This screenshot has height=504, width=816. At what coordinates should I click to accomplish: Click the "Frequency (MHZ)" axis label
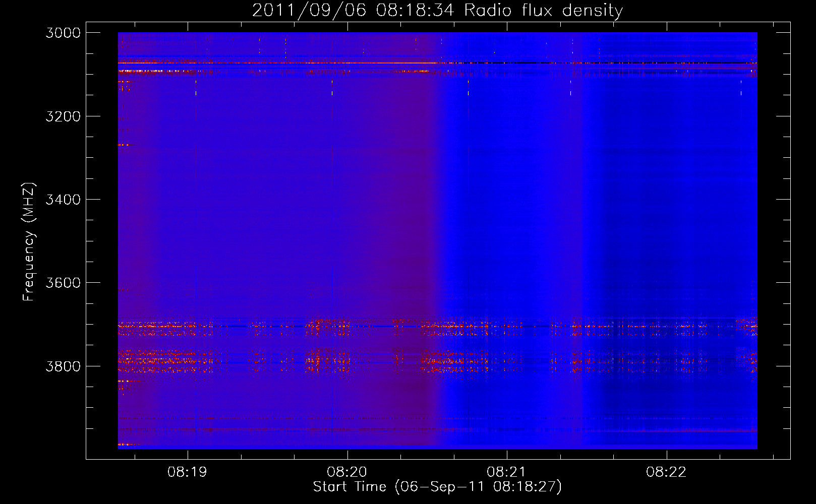[29, 241]
